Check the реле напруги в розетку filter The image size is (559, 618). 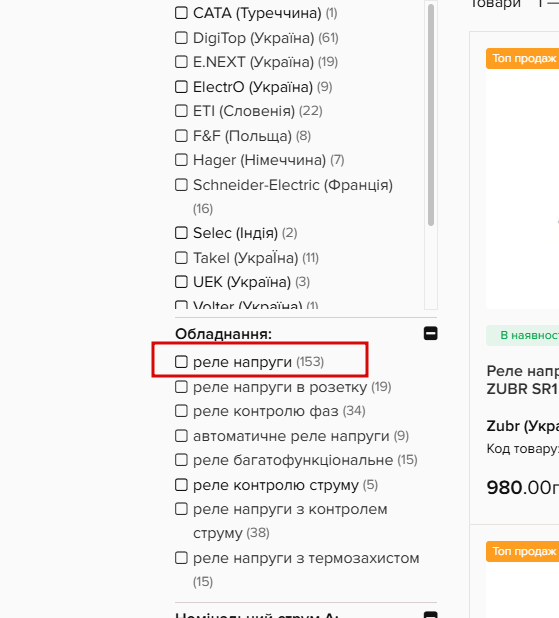[x=181, y=387]
